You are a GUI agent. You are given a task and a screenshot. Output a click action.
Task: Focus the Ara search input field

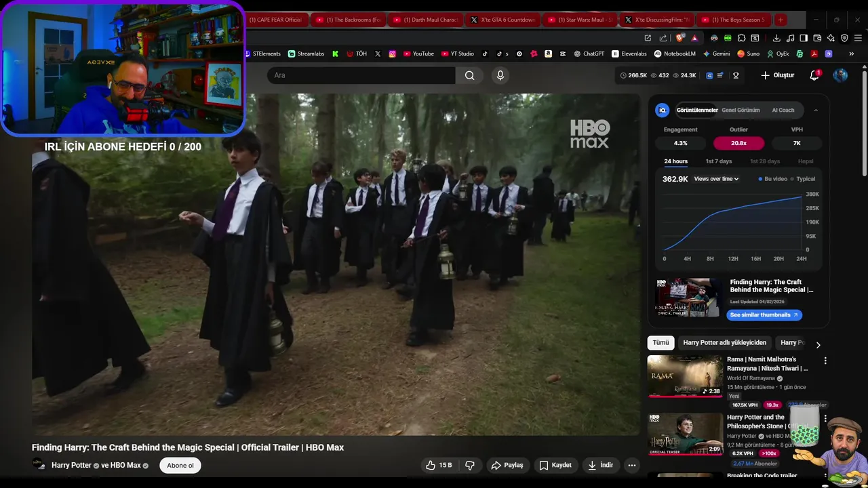pyautogui.click(x=361, y=75)
